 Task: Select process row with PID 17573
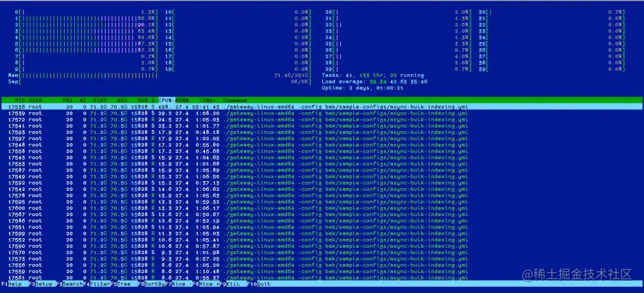pos(322,259)
